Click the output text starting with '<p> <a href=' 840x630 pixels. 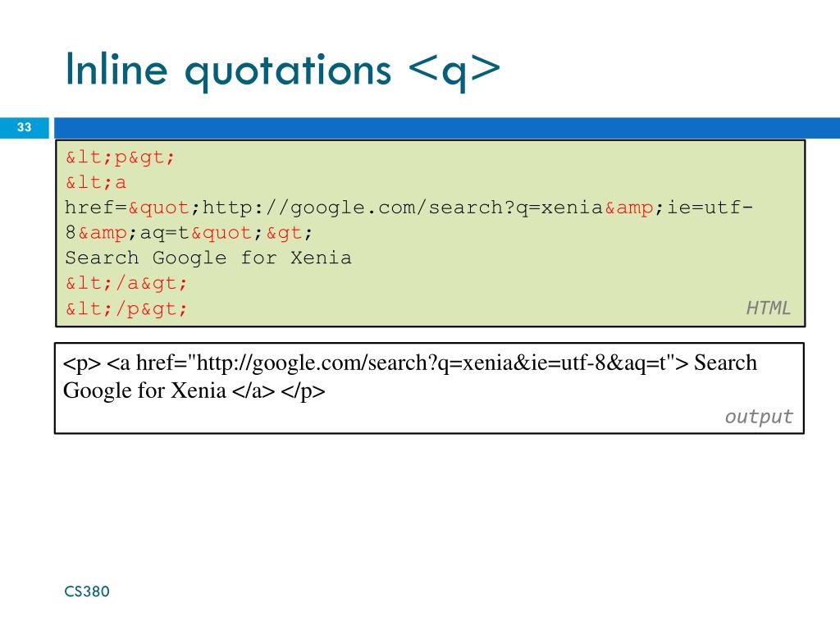point(410,363)
